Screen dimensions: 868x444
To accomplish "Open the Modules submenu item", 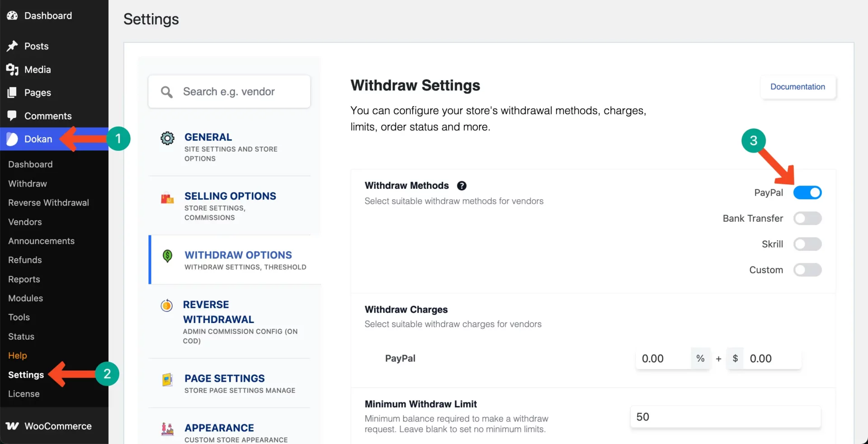I will coord(25,299).
